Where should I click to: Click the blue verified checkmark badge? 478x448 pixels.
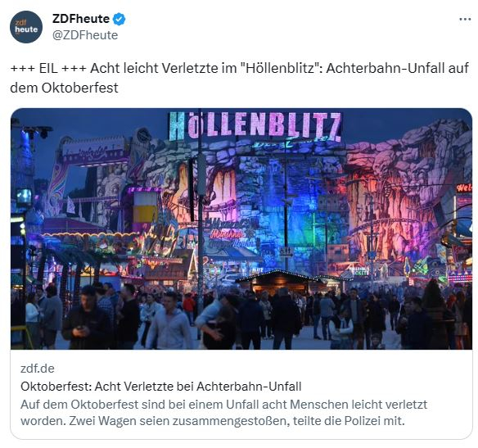(x=120, y=19)
